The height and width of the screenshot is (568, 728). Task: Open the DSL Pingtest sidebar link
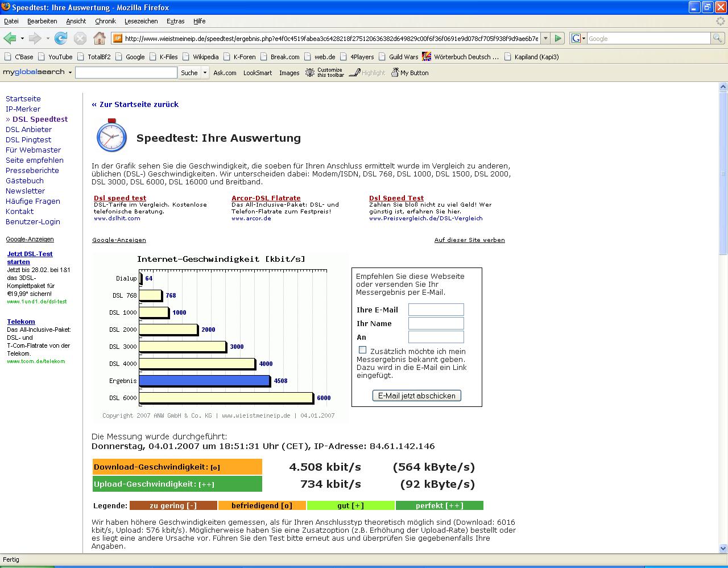(28, 139)
